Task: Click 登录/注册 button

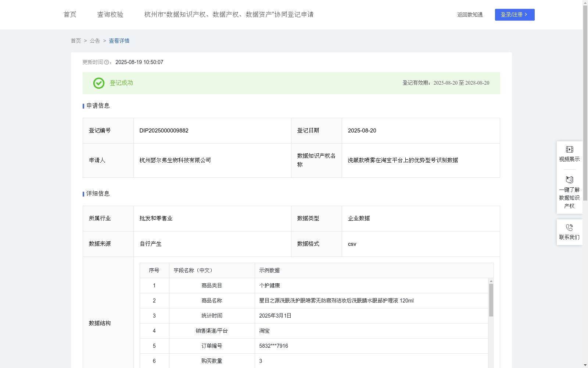Action: pyautogui.click(x=514, y=15)
